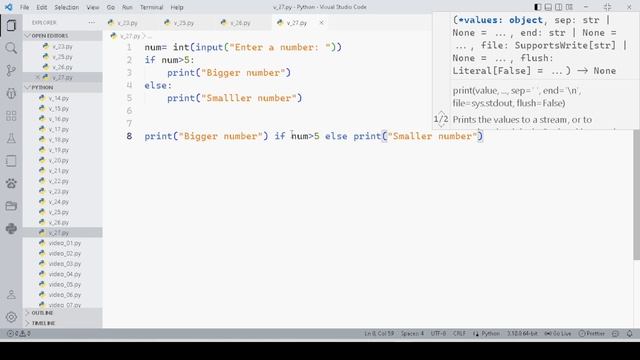Open the File menu

tap(24, 7)
